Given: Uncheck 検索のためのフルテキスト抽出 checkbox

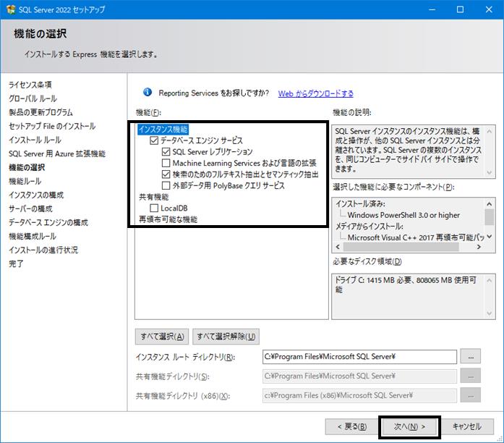Looking at the screenshot, I should (166, 174).
